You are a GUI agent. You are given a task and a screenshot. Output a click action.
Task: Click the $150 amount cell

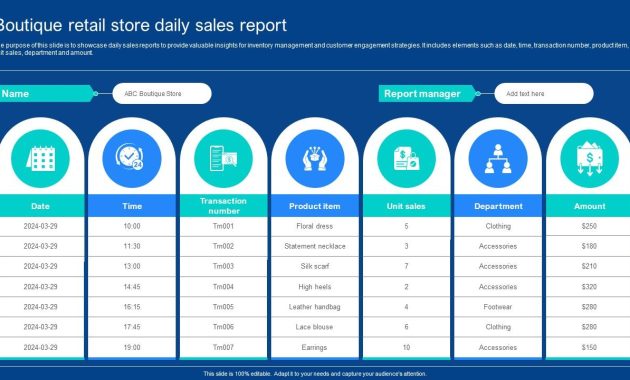[x=589, y=347]
